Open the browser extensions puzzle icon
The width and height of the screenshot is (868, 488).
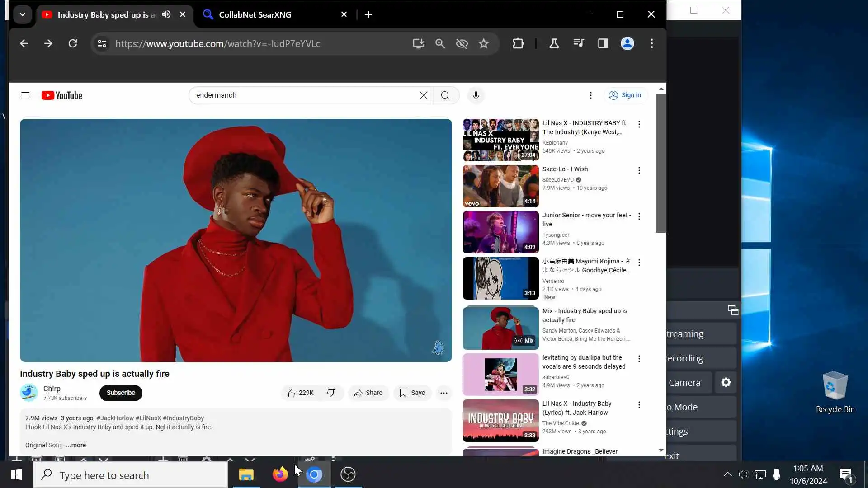point(518,43)
